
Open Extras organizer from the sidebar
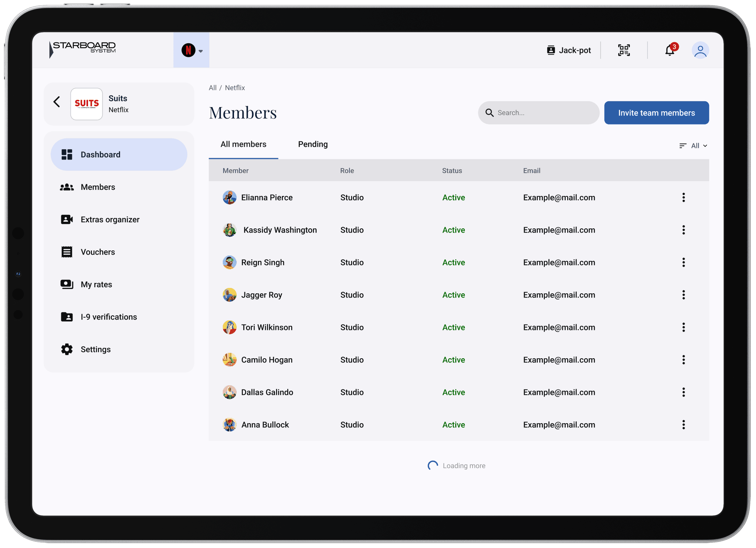tap(110, 220)
